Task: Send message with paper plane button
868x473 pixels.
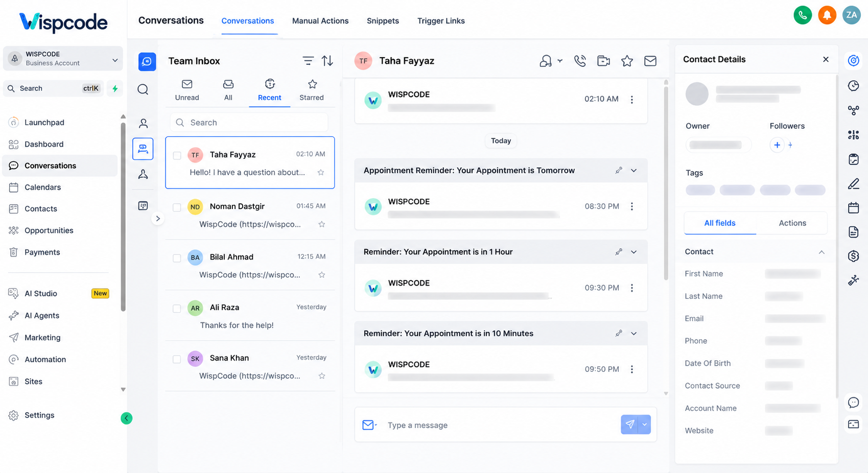Action: [x=630, y=424]
